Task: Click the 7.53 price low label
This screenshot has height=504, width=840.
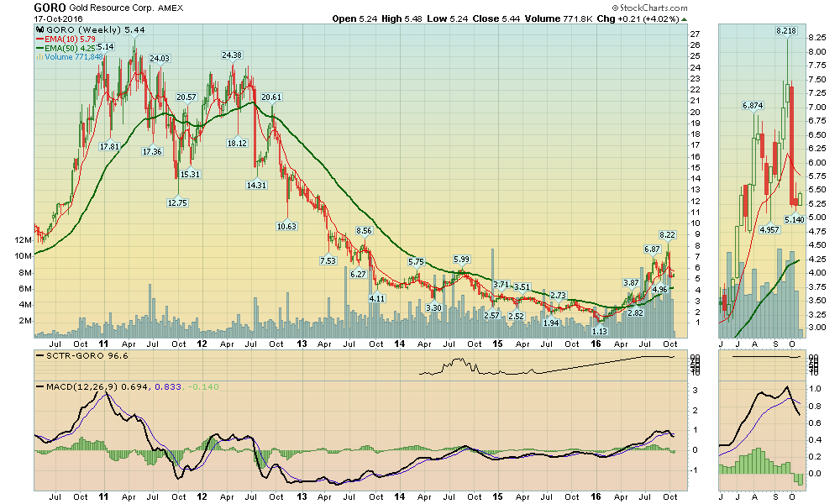Action: [x=328, y=261]
